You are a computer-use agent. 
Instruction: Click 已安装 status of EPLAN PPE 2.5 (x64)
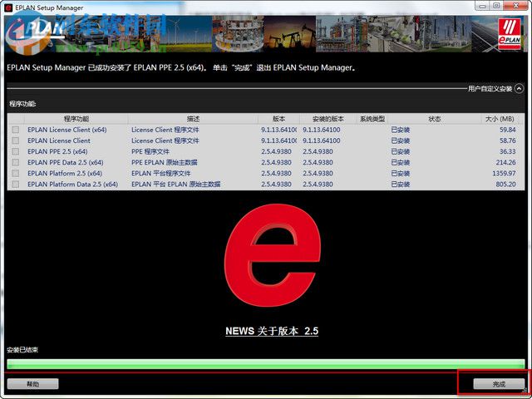[401, 151]
